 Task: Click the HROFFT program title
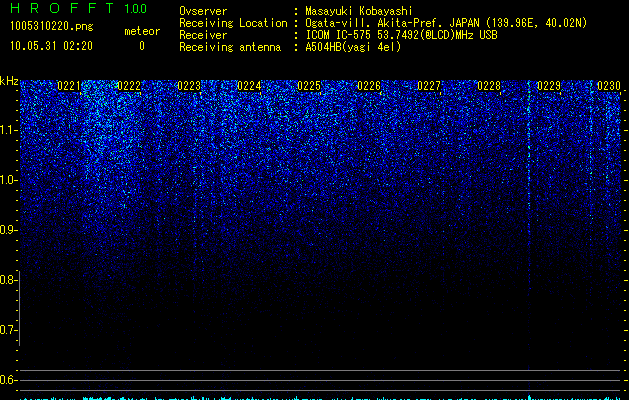tap(62, 8)
